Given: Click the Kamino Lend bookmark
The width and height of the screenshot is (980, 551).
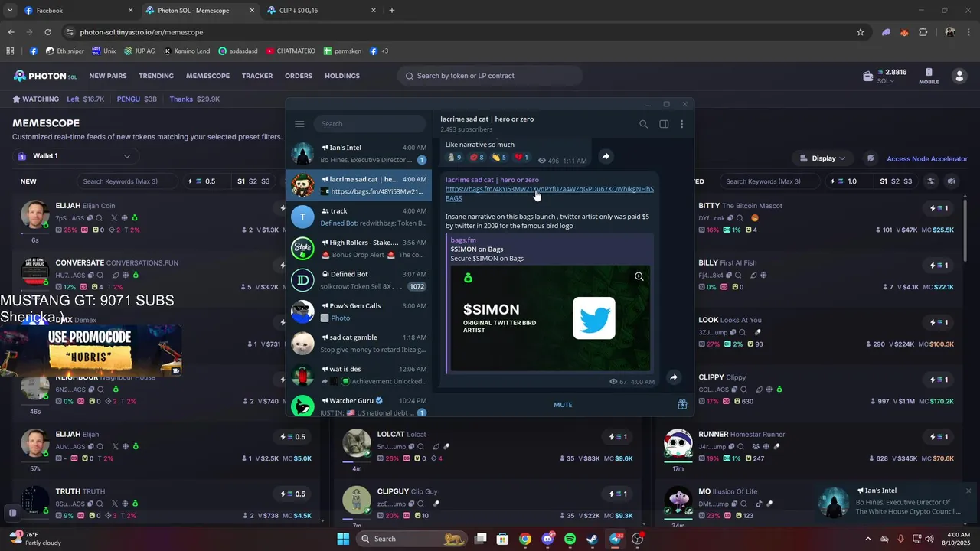Looking at the screenshot, I should [x=187, y=51].
